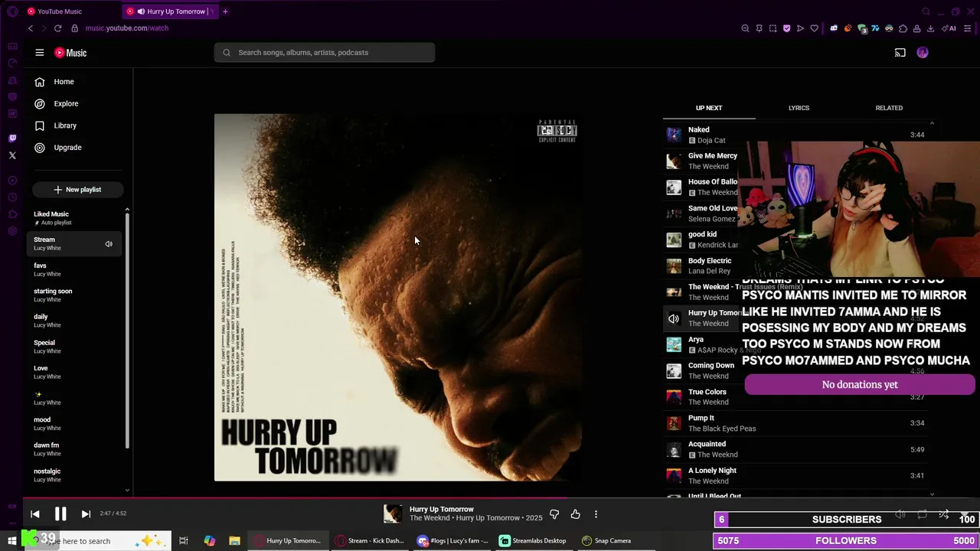Open the browser downloads icon
The width and height of the screenshot is (980, 551).
coord(930,28)
